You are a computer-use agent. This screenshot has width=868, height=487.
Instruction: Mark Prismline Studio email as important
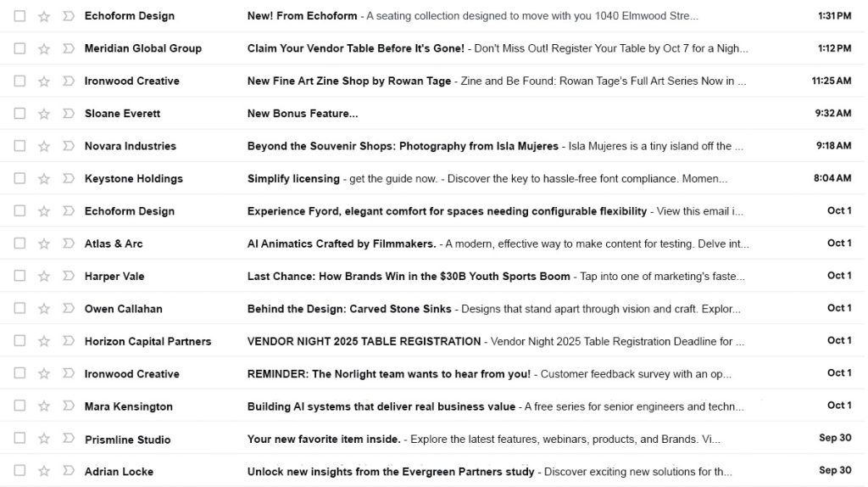pyautogui.click(x=69, y=439)
